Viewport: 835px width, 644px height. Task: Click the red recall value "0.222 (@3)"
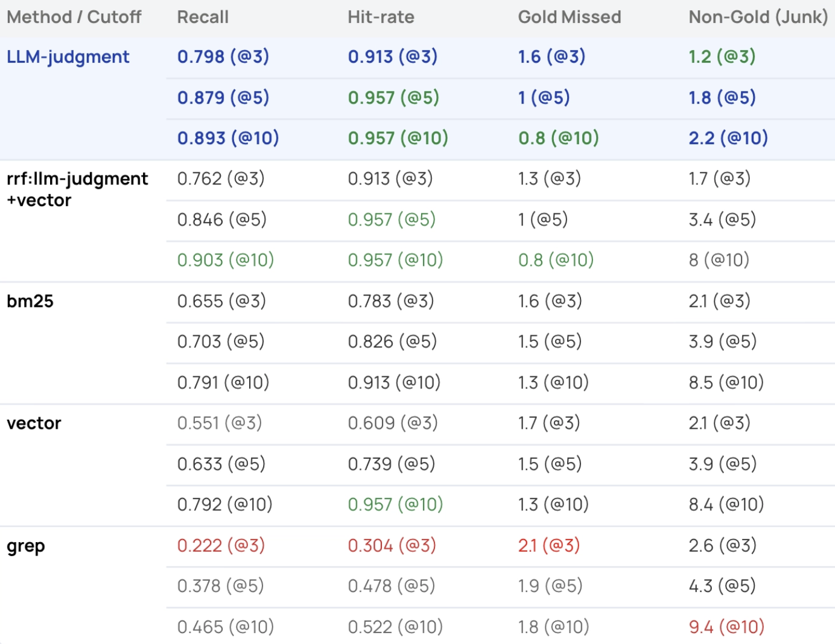click(x=221, y=545)
